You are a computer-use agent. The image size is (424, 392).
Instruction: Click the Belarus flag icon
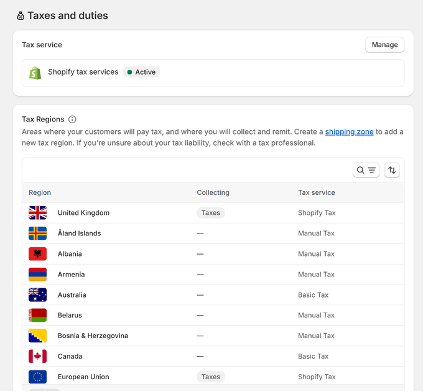pyautogui.click(x=38, y=315)
